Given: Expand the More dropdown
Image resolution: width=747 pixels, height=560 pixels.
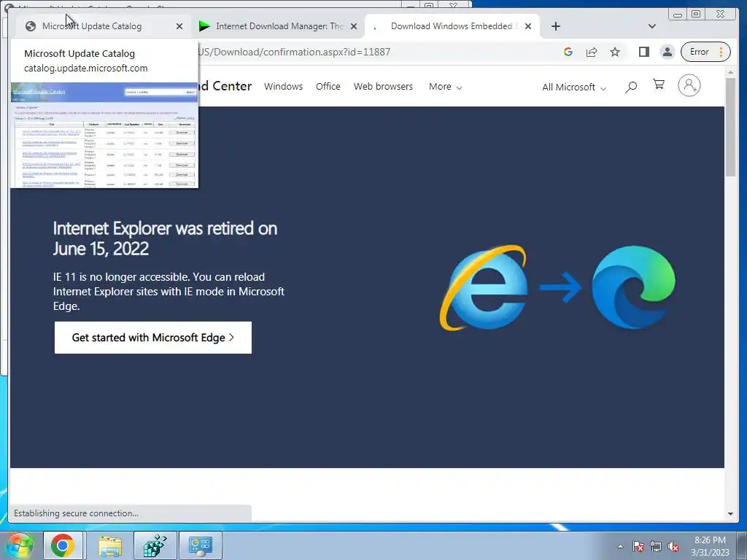Looking at the screenshot, I should [446, 87].
